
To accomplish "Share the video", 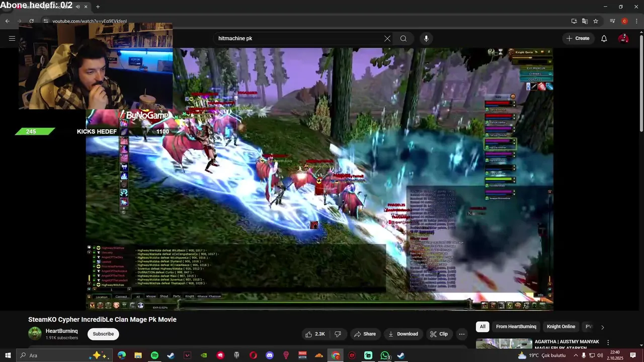I will (x=365, y=334).
